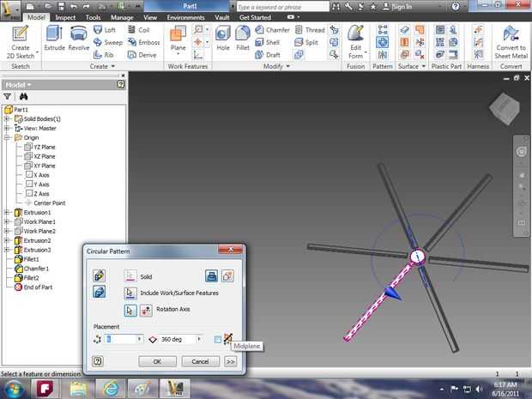Open the Inspect ribbon tab

[65, 17]
